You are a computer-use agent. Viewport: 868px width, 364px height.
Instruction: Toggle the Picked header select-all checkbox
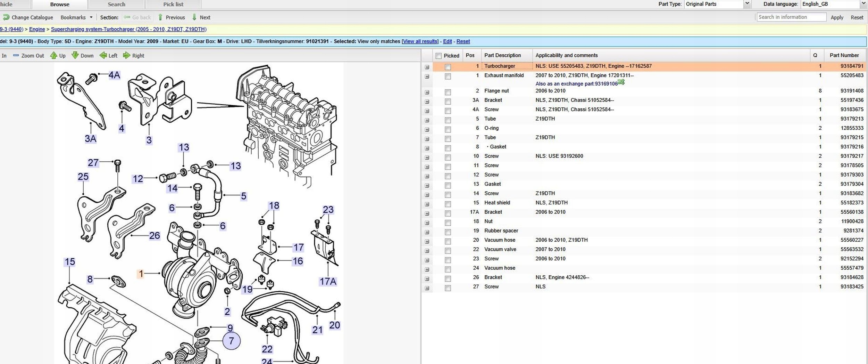[439, 56]
